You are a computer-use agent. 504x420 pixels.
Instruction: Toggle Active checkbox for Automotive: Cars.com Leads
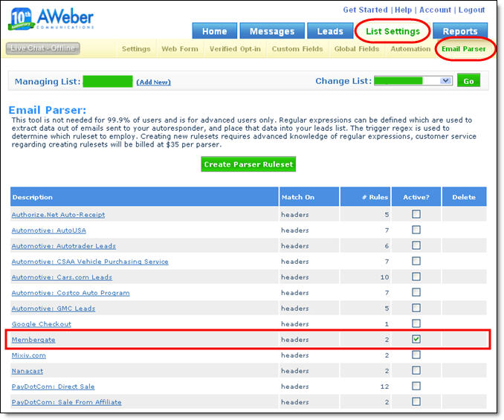pyautogui.click(x=416, y=277)
